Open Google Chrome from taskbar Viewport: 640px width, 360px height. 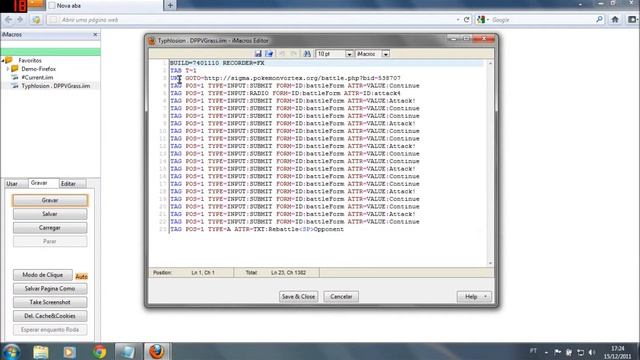(99, 351)
